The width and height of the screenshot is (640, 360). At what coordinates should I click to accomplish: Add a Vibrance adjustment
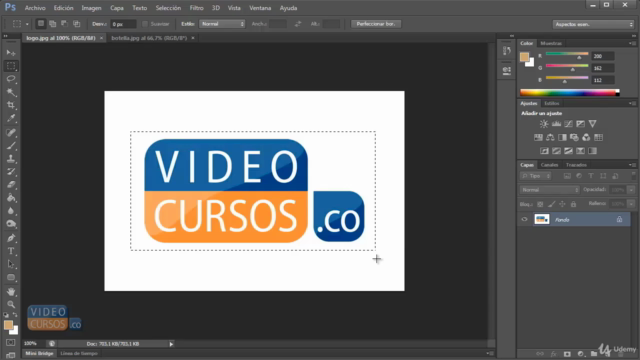pyautogui.click(x=593, y=124)
